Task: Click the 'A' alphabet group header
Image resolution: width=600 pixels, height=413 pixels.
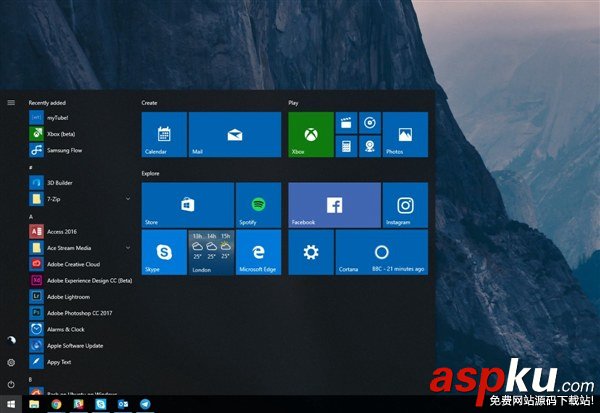Action: [31, 217]
